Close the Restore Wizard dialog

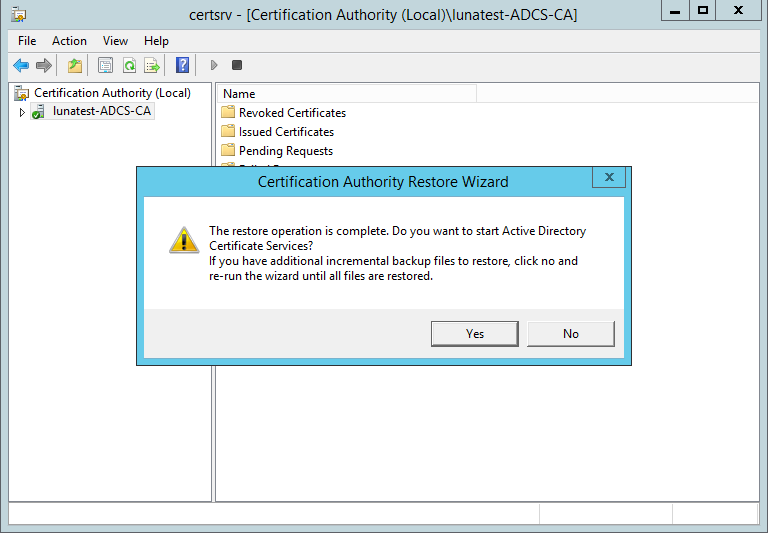609,177
